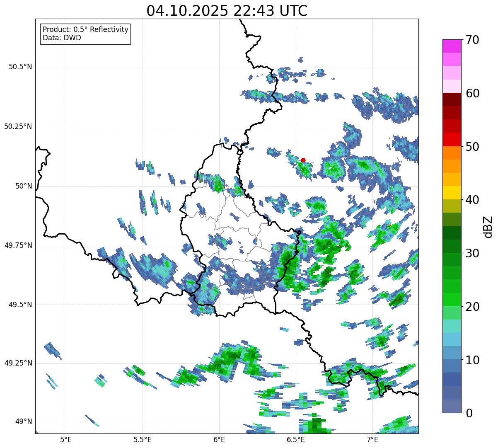Click the 50.5°N latitude label
The height and width of the screenshot is (448, 498).
(20, 67)
